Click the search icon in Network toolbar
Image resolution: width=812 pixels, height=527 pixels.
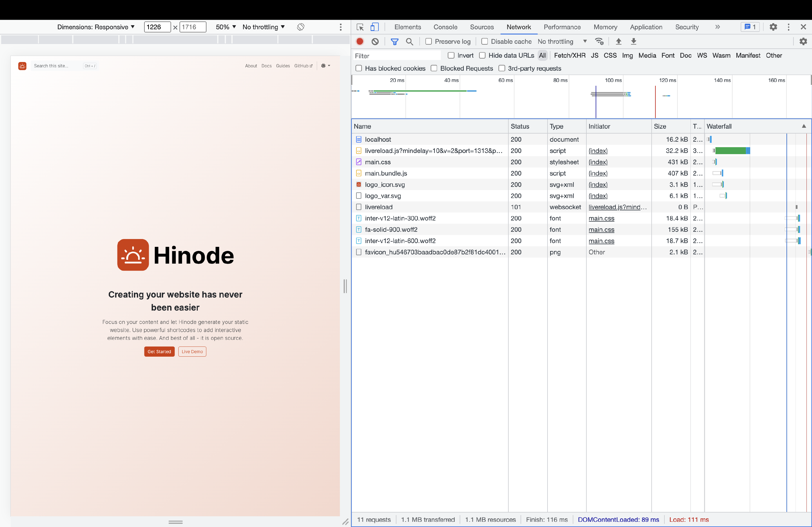[409, 41]
